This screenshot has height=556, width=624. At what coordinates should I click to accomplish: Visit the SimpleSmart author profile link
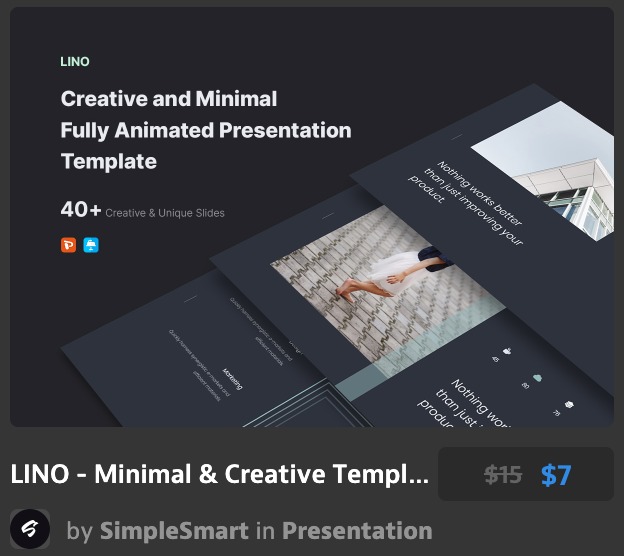coord(182,530)
